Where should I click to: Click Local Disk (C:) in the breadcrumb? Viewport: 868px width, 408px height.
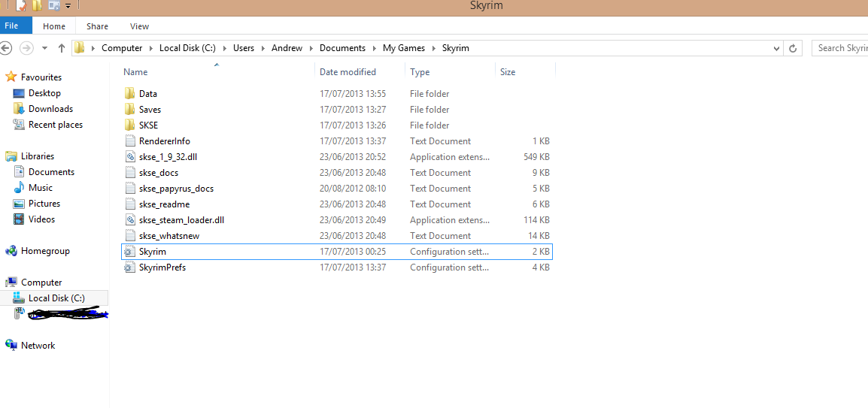187,48
